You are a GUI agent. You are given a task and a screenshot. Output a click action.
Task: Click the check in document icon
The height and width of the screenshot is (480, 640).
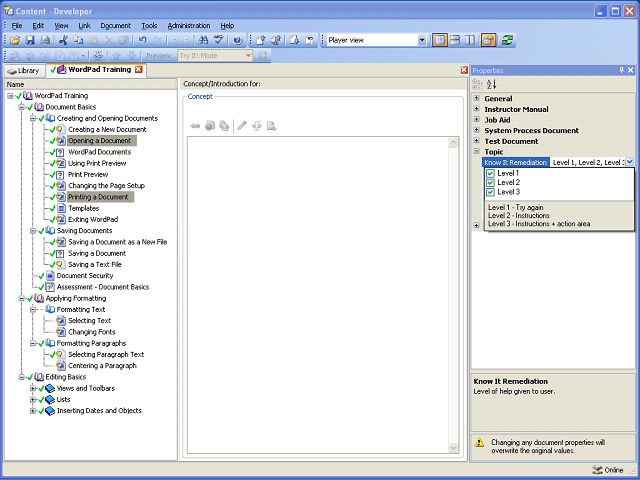(260, 40)
